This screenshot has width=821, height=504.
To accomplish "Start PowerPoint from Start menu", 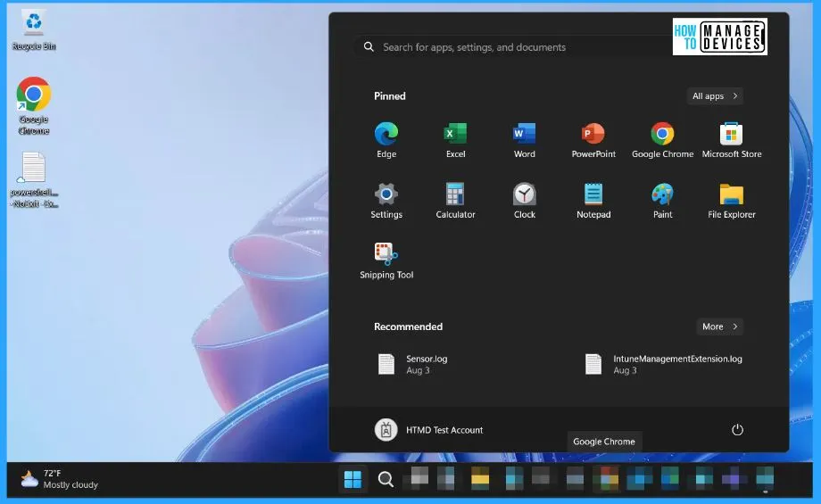I will click(593, 140).
